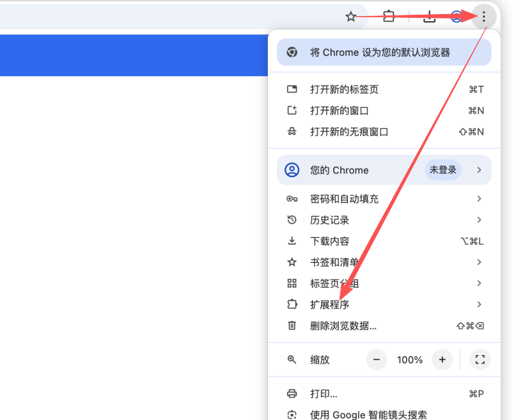Open 密码和自动填充 menu item
This screenshot has height=420, width=525.
coord(384,199)
